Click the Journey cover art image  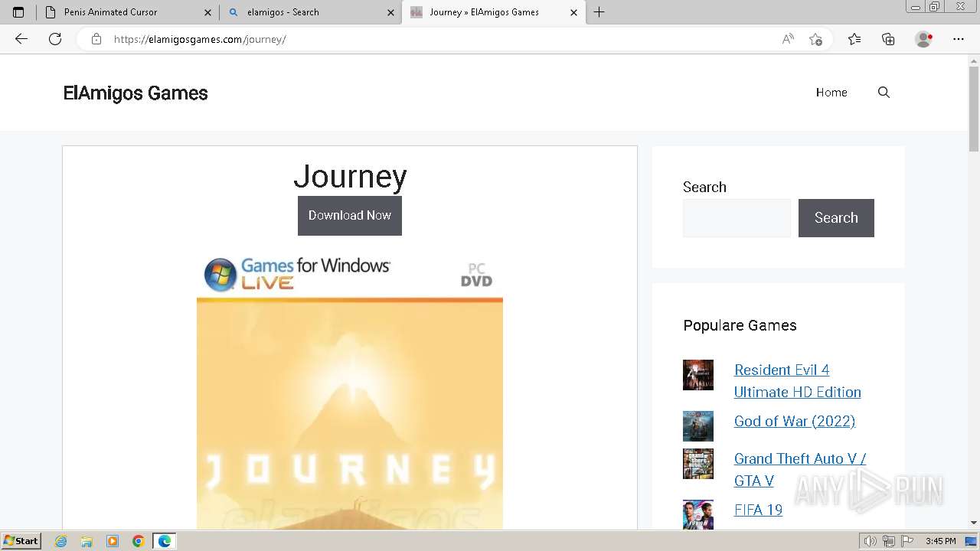pos(350,390)
